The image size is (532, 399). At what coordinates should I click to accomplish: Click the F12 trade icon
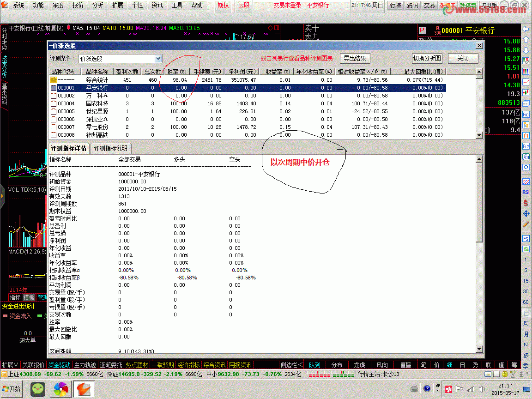(526, 146)
